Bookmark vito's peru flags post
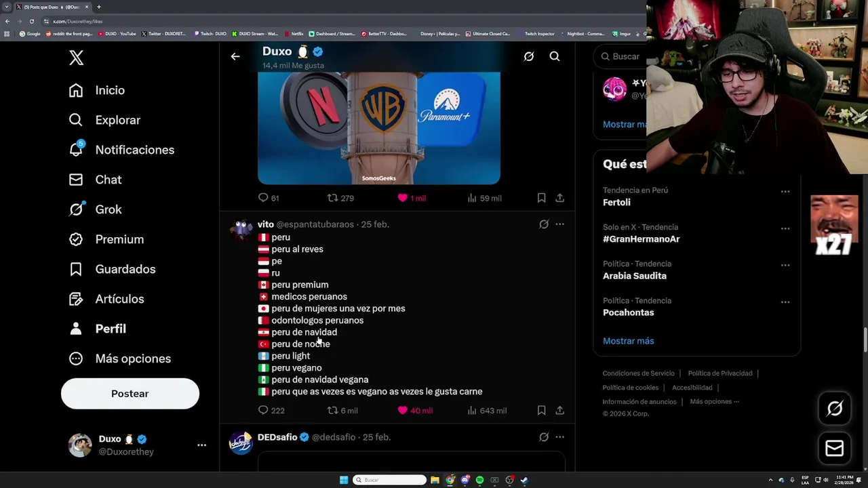 (541, 411)
